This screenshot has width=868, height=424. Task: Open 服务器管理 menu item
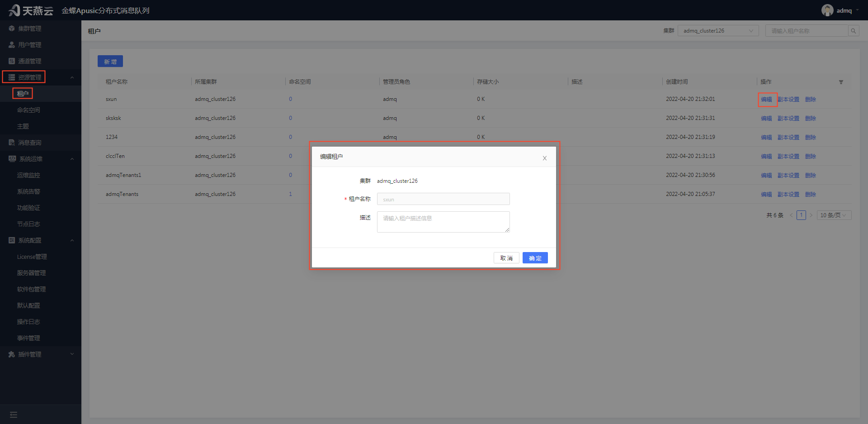(31, 273)
